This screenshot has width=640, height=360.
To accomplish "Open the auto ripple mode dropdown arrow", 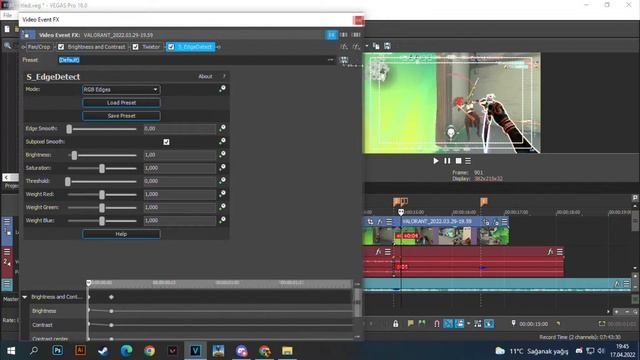I will [468, 324].
